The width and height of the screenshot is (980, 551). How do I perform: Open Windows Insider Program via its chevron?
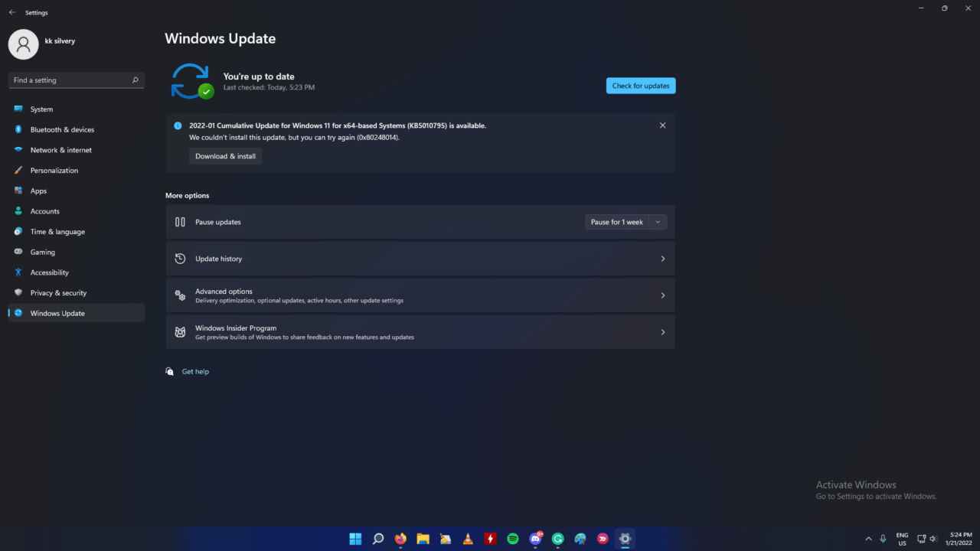[x=663, y=332]
